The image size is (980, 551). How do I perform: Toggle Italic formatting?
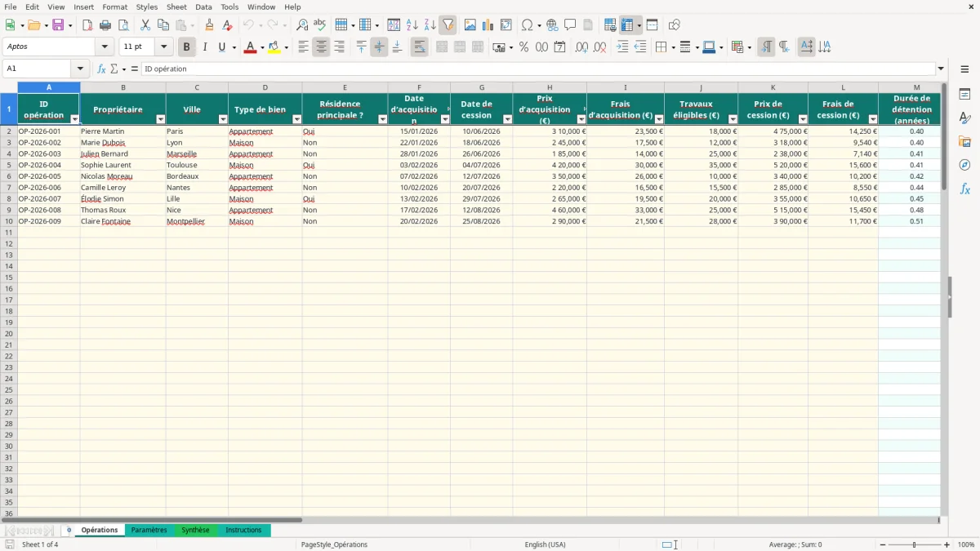pos(205,47)
